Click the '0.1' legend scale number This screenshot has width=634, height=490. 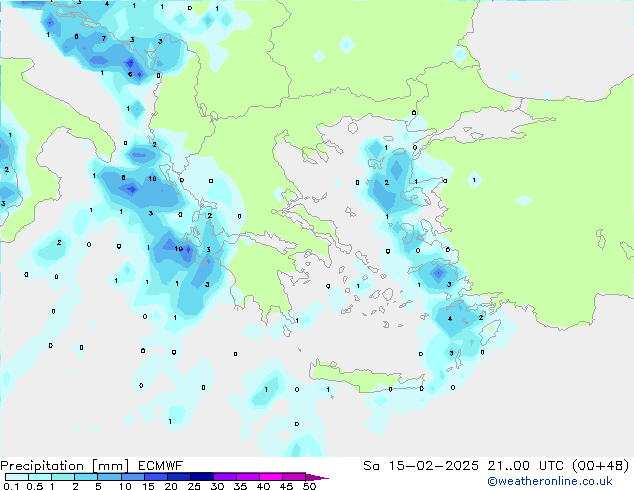(11, 486)
